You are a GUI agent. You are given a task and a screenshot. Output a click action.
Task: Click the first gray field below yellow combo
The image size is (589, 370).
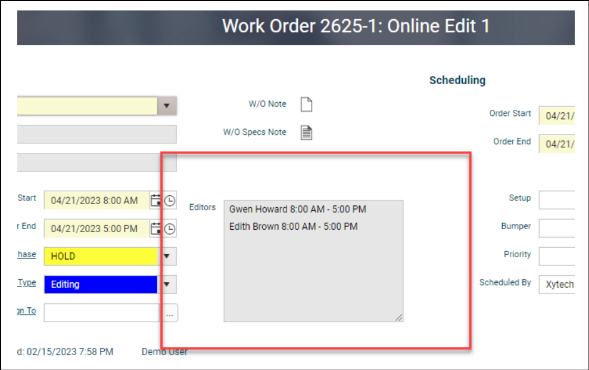point(97,134)
